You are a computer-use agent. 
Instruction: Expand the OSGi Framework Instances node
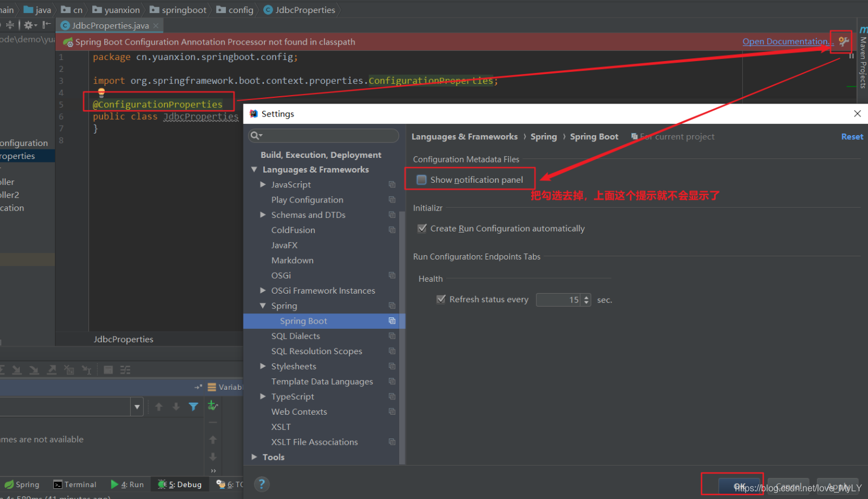click(x=263, y=291)
